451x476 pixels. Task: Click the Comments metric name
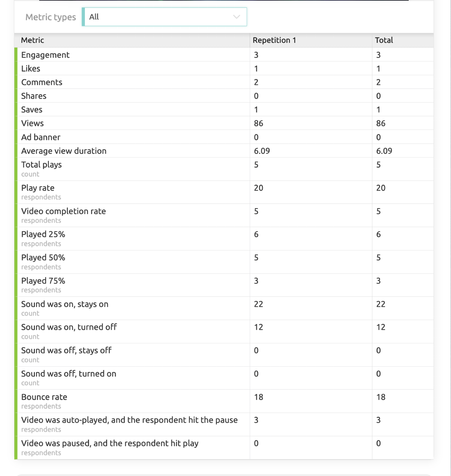click(x=42, y=82)
